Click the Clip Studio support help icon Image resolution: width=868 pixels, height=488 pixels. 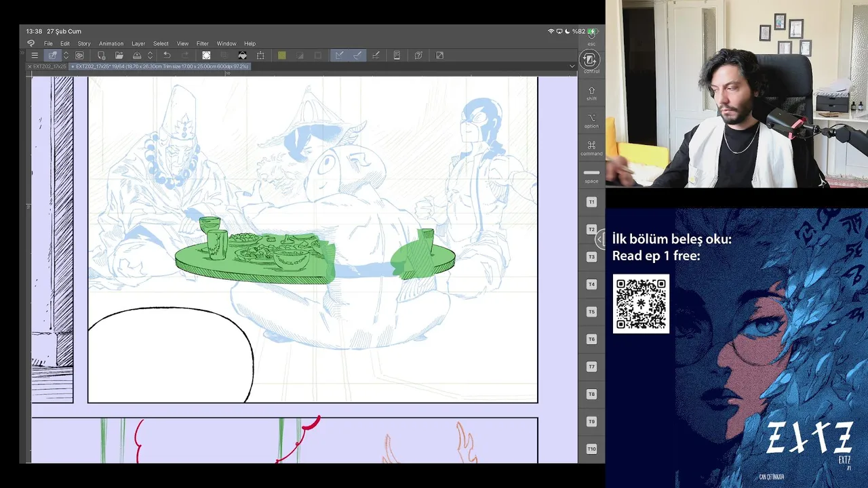[x=418, y=55]
